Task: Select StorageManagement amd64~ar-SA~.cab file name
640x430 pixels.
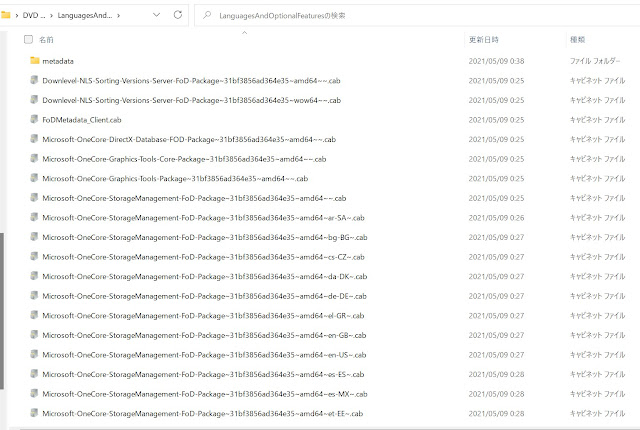Action: pos(203,218)
